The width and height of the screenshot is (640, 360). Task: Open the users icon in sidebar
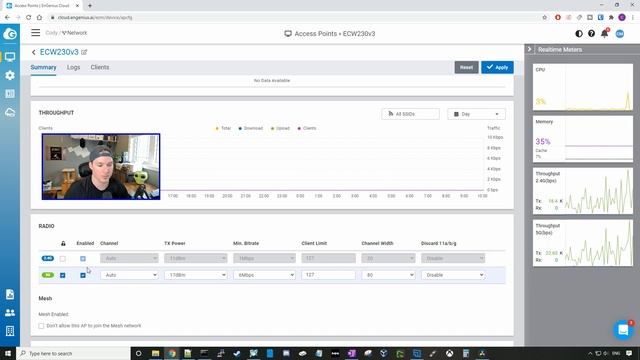tap(10, 313)
